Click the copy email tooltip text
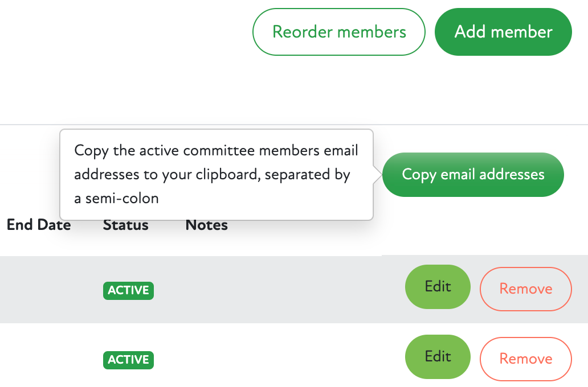588x387 pixels. tap(216, 174)
